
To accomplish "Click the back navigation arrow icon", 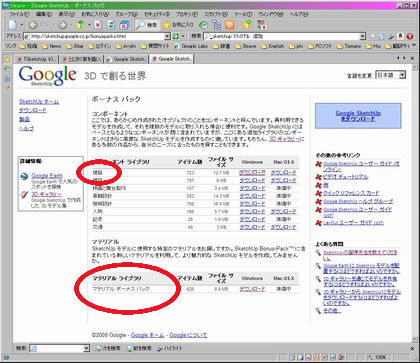I will 33,25.
